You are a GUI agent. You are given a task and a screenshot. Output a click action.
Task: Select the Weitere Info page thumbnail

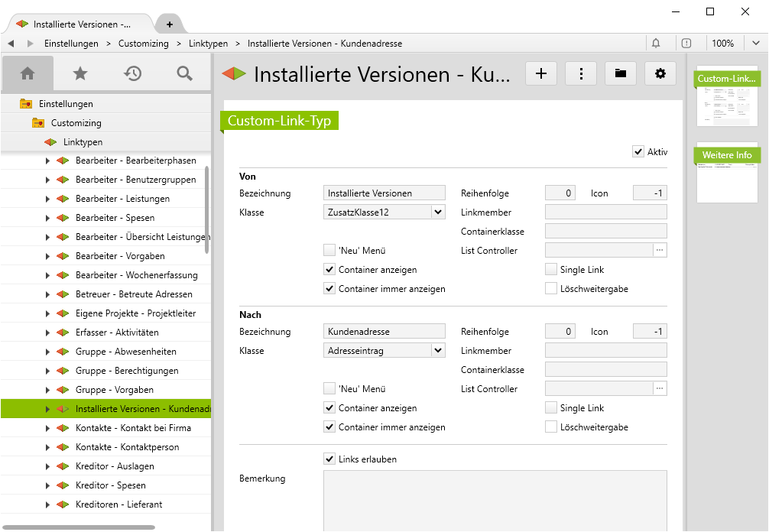pos(727,173)
